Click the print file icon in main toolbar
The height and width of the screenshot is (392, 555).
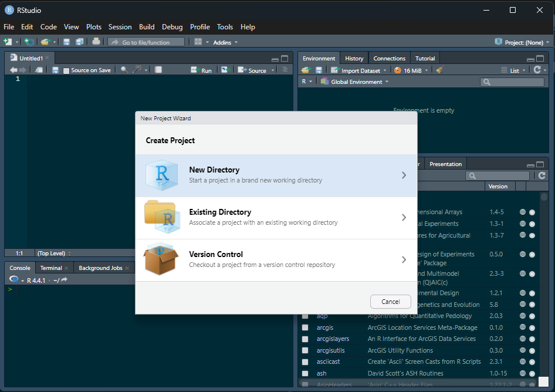[x=96, y=42]
